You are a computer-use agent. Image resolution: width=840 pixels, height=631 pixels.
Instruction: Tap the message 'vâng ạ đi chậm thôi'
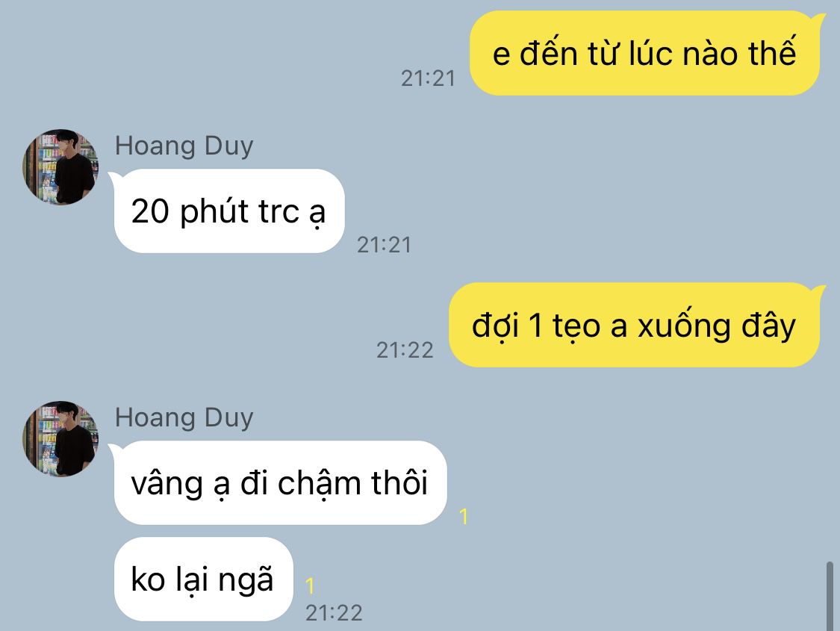pyautogui.click(x=280, y=482)
